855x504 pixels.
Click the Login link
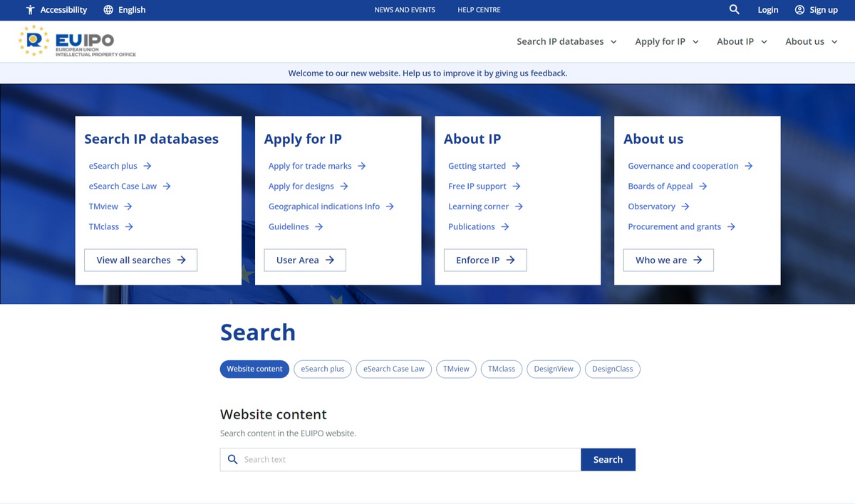tap(768, 10)
